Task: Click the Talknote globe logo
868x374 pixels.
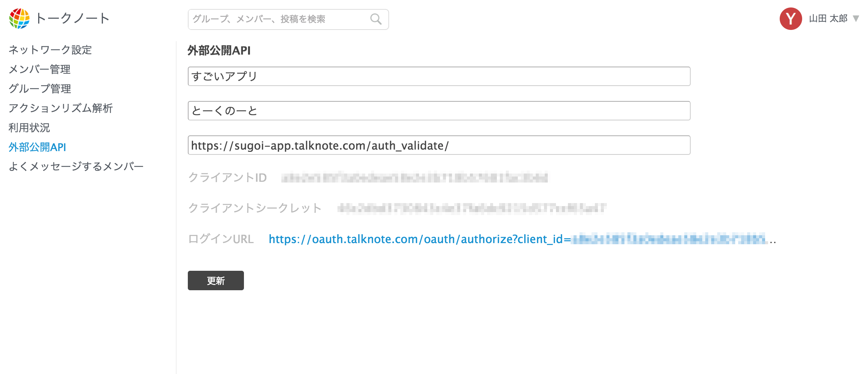Action: point(19,19)
